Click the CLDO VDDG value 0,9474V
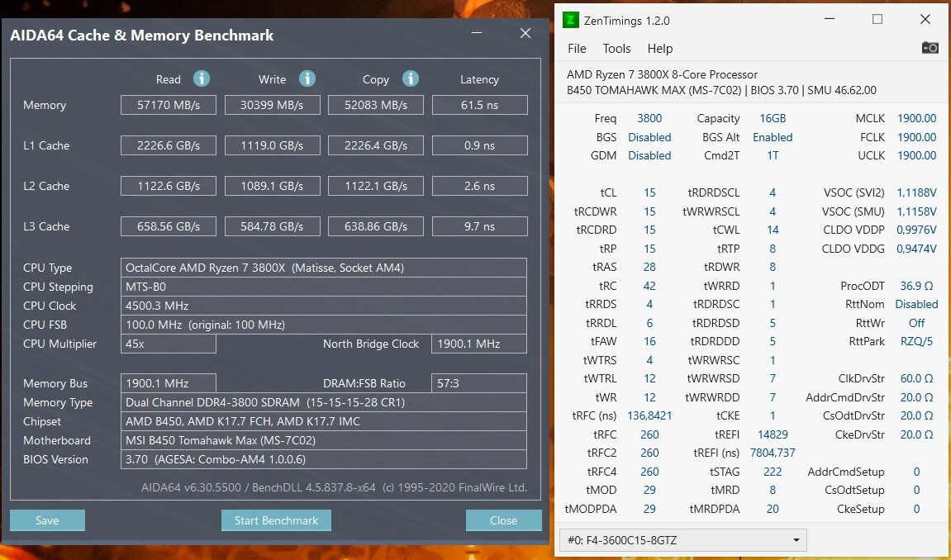This screenshot has width=951, height=560. click(x=916, y=249)
